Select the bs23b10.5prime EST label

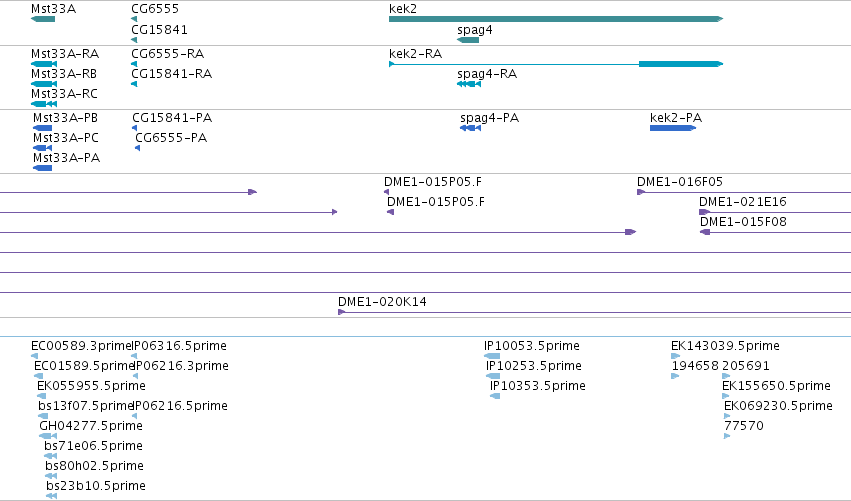[x=96, y=486]
